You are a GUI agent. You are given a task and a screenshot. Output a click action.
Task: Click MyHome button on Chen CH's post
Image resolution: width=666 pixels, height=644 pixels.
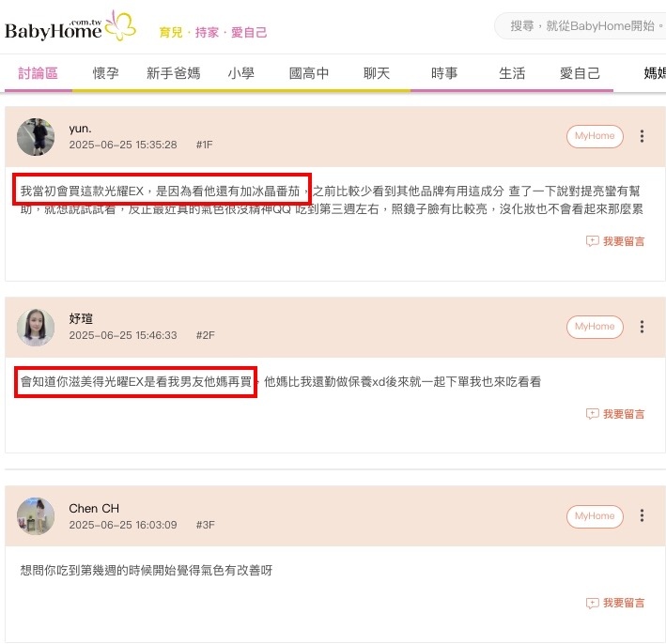[595, 516]
